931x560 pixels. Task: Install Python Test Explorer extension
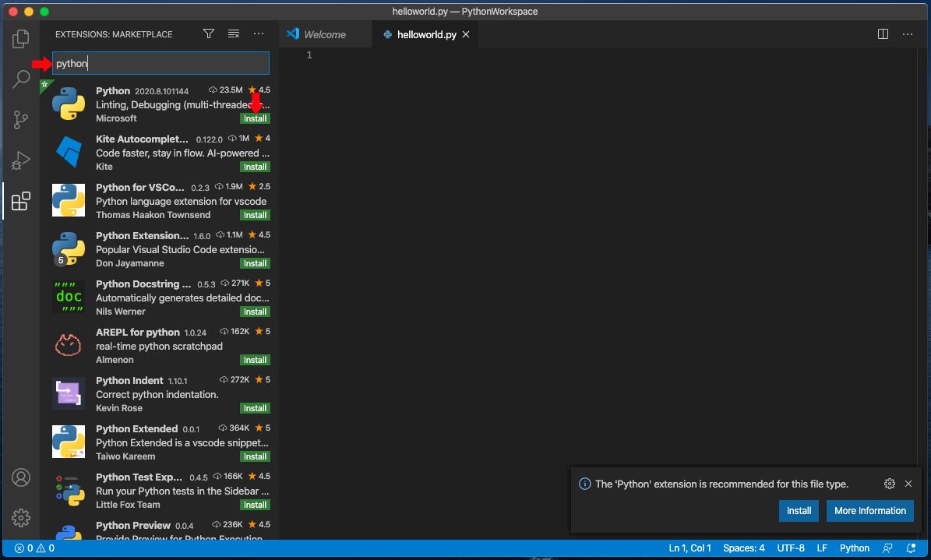[256, 505]
